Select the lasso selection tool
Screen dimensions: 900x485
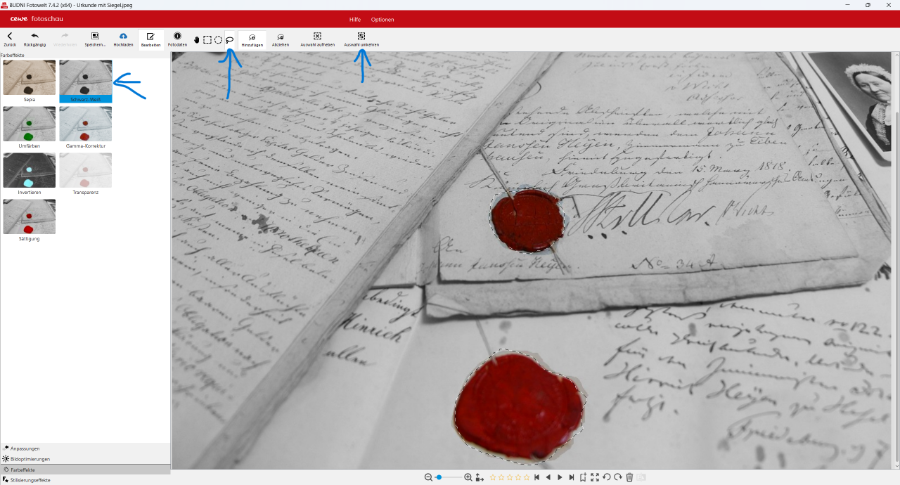[x=230, y=40]
